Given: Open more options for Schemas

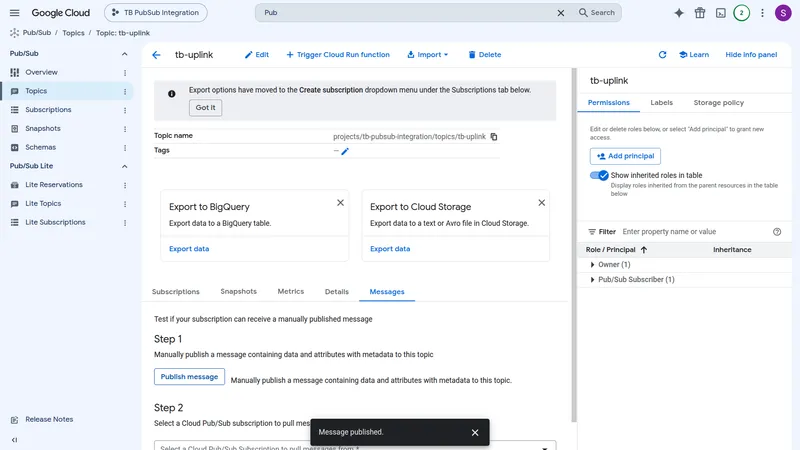Looking at the screenshot, I should click(x=125, y=148).
